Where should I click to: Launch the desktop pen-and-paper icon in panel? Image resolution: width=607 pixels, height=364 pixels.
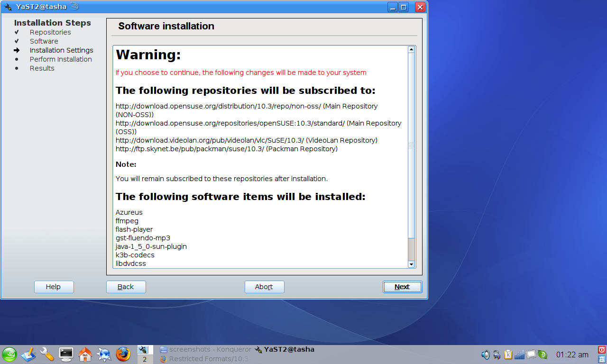(x=28, y=354)
